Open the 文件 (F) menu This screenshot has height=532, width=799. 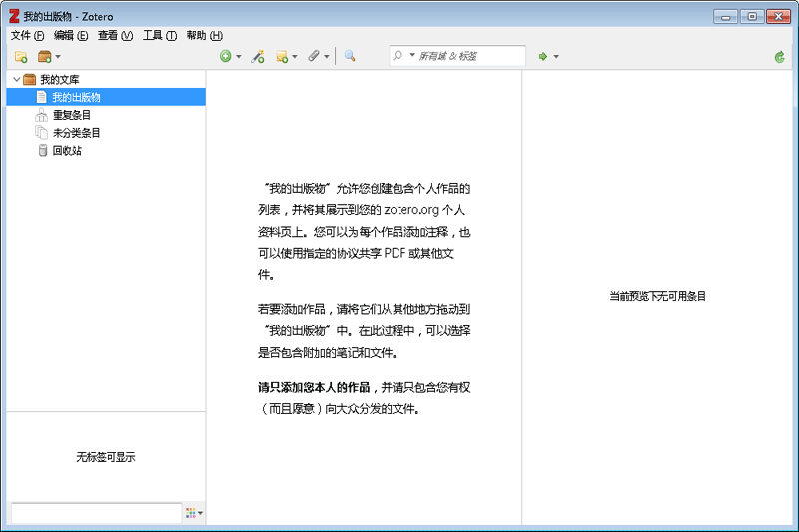point(28,35)
